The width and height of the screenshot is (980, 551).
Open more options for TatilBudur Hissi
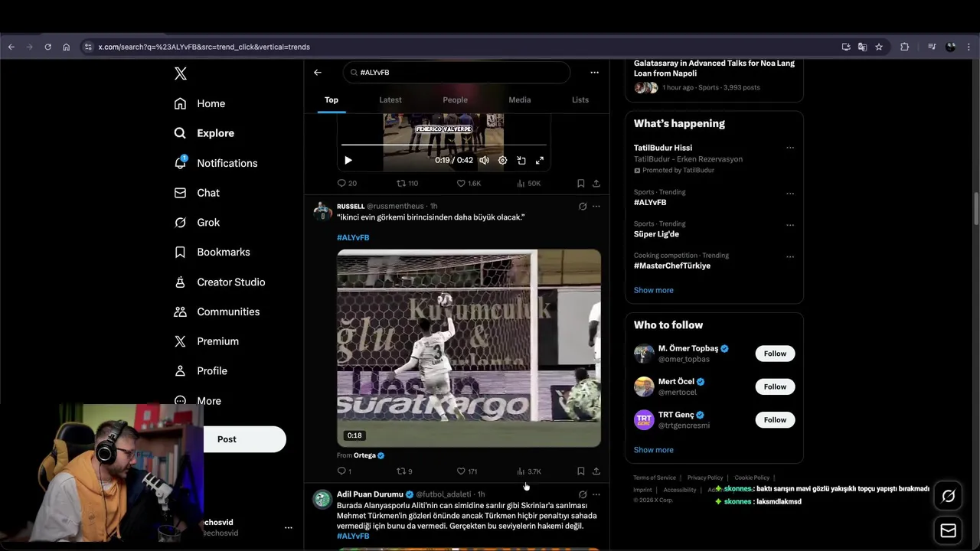click(x=790, y=148)
